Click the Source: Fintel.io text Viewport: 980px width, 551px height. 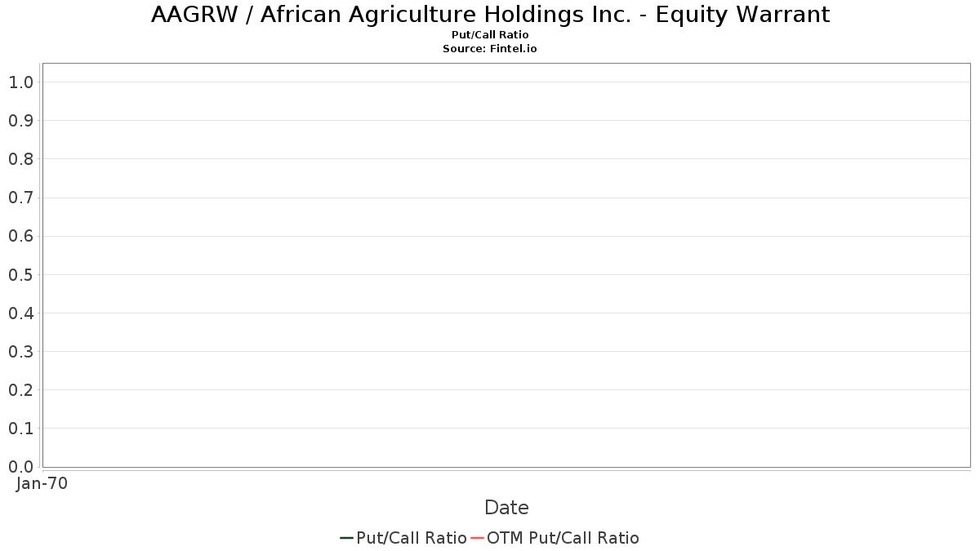[x=490, y=49]
